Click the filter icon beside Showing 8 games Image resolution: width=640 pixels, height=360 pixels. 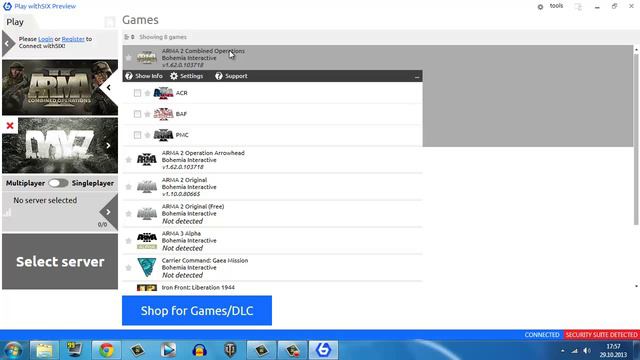pyautogui.click(x=127, y=37)
